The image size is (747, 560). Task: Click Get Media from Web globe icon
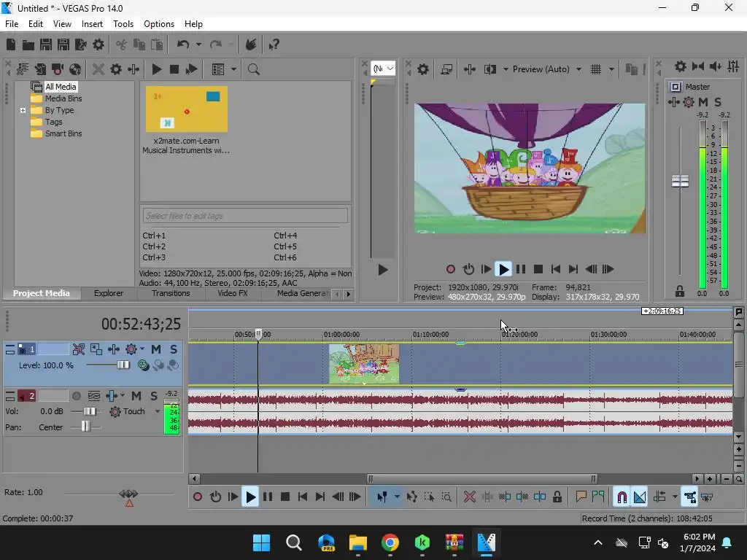click(75, 69)
